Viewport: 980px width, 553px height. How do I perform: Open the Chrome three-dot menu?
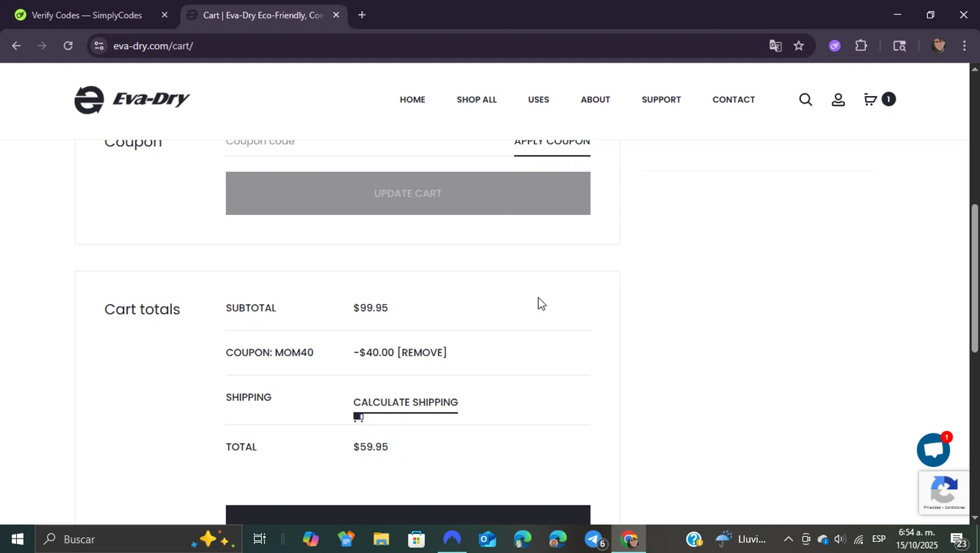coord(964,46)
